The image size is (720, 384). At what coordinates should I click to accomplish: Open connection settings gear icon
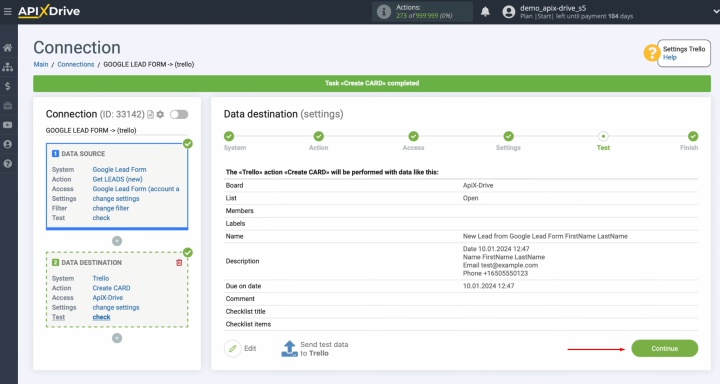click(x=160, y=114)
